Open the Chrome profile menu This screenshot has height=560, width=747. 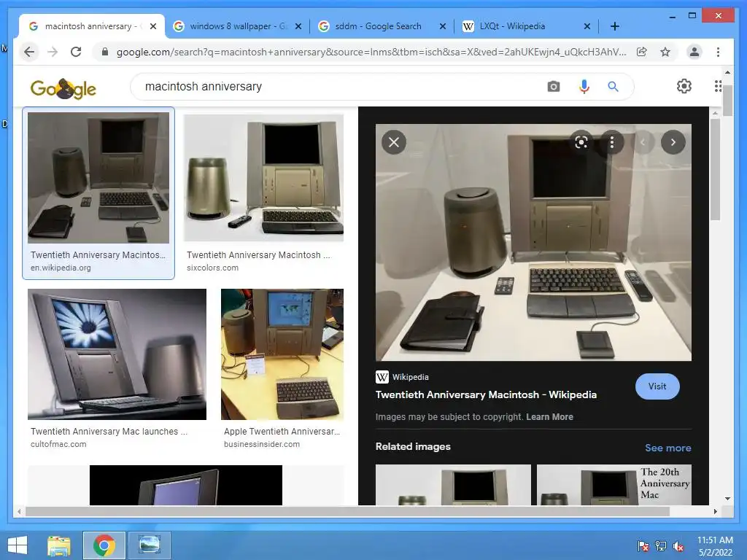[x=694, y=52]
